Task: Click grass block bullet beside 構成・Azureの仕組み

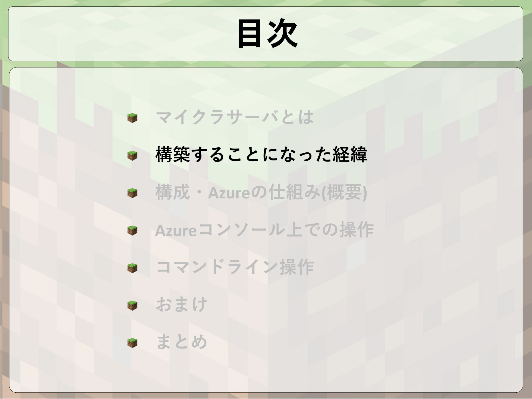Action: coord(132,193)
